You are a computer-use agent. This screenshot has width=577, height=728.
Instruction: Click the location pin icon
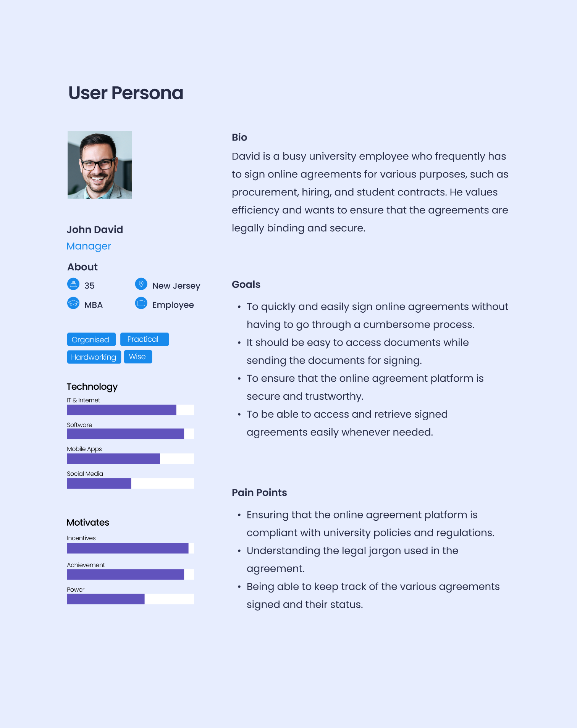point(141,284)
